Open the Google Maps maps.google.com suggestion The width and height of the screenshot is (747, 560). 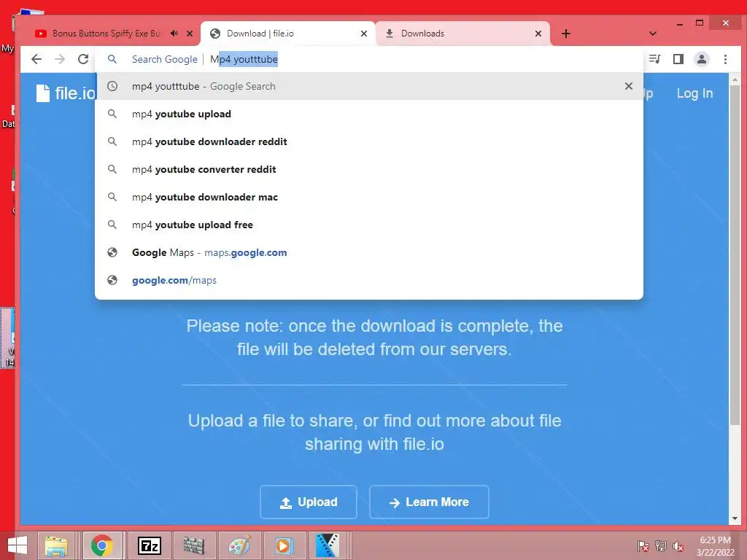click(x=368, y=252)
